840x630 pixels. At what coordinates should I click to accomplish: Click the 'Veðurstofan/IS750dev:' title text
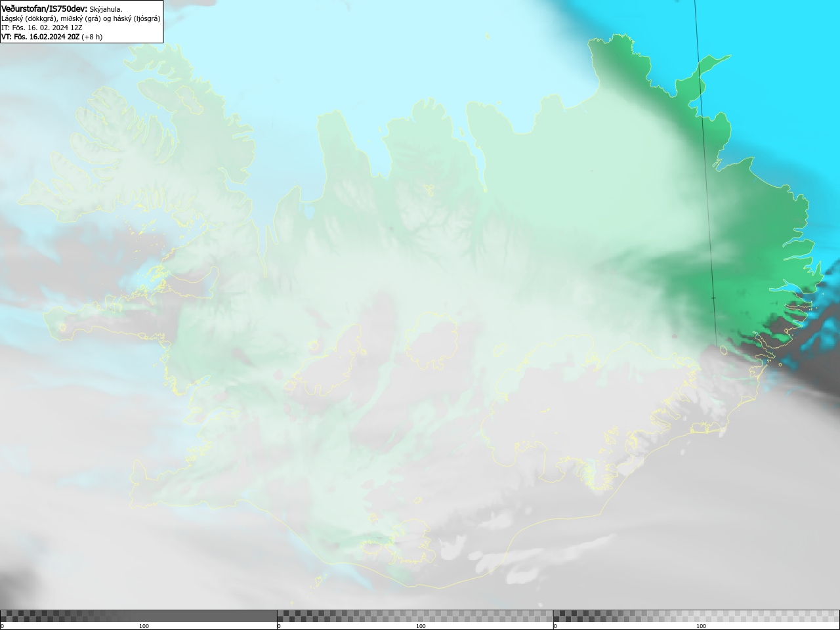coord(45,9)
